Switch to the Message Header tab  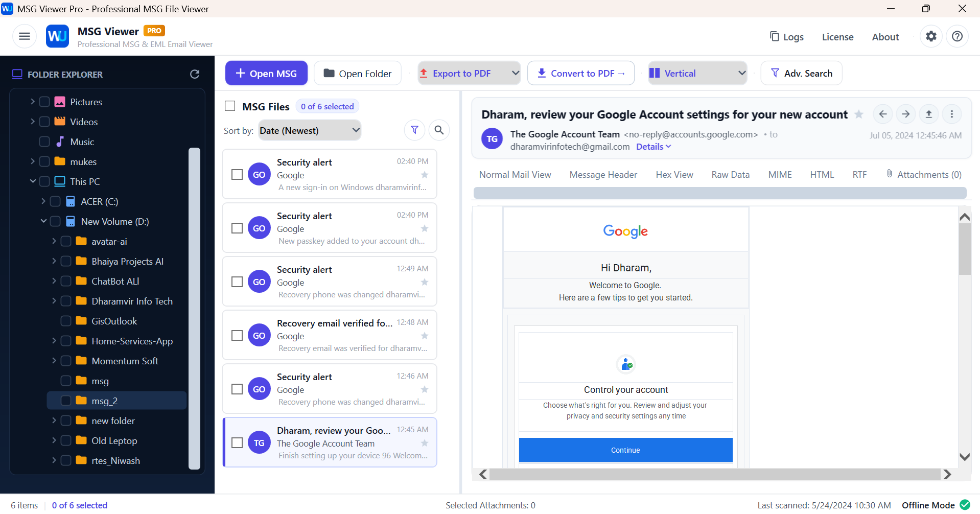[603, 175]
